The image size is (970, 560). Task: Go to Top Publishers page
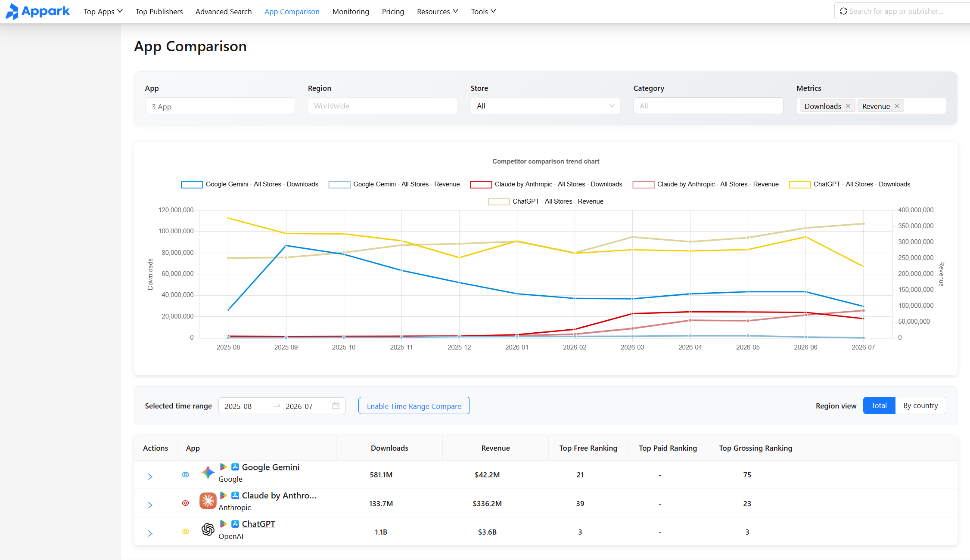159,12
